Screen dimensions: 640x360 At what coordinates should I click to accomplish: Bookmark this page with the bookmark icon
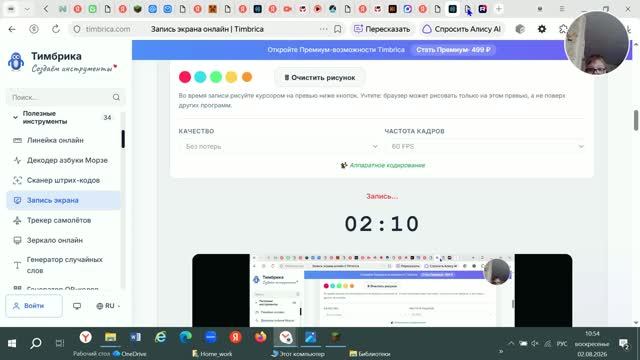tap(338, 29)
